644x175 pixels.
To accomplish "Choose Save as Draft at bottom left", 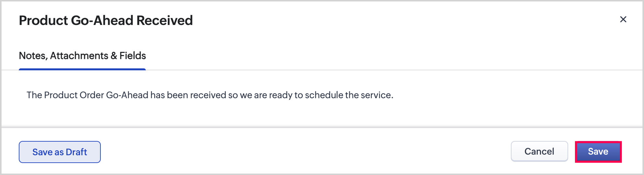I will click(x=60, y=152).
